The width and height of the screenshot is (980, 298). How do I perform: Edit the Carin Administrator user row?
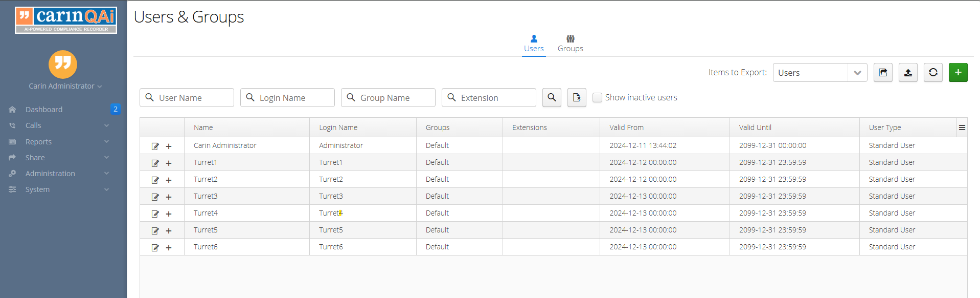point(155,146)
